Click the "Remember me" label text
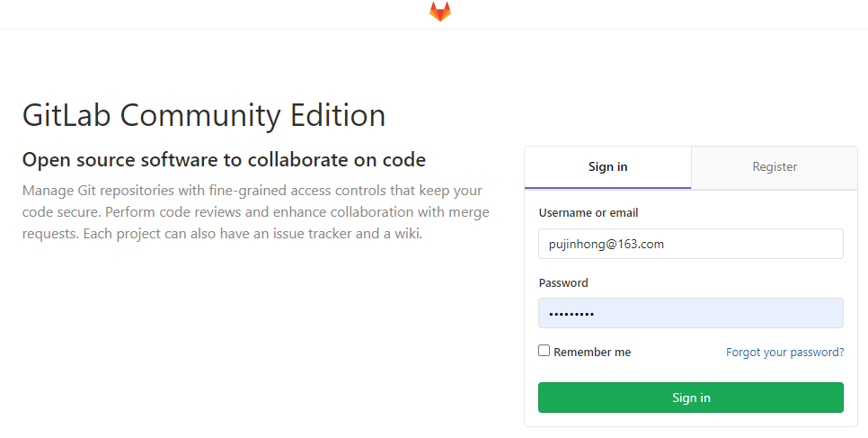Viewport: 868px width, 438px height. pyautogui.click(x=592, y=353)
